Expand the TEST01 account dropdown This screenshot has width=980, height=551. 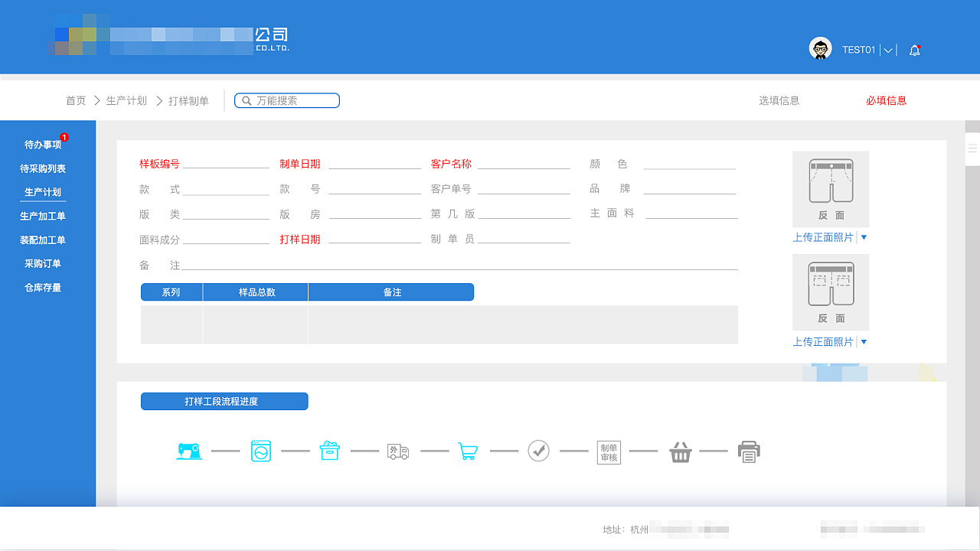(887, 50)
